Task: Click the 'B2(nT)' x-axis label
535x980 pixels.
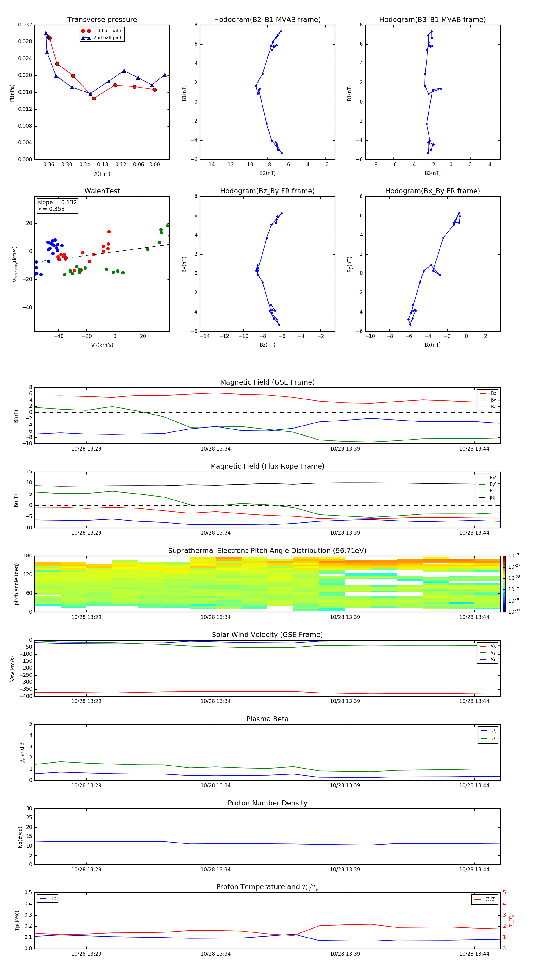Action: click(x=267, y=173)
